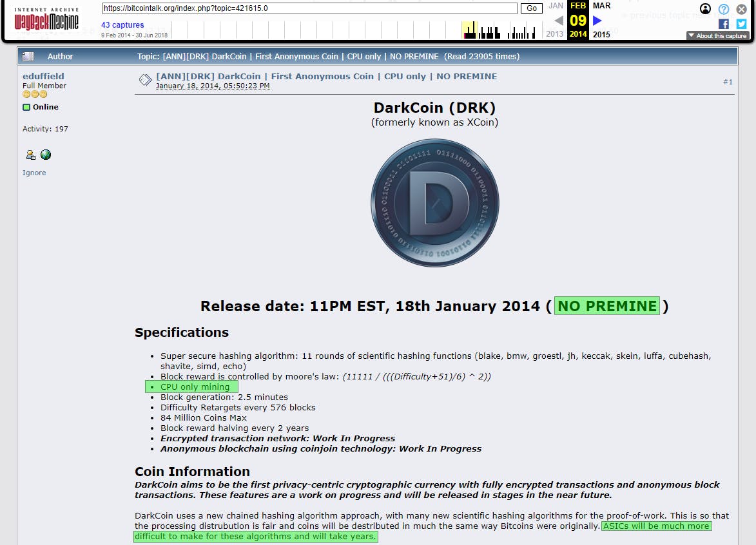The image size is (756, 545).
Task: Click the Go button
Action: click(531, 8)
